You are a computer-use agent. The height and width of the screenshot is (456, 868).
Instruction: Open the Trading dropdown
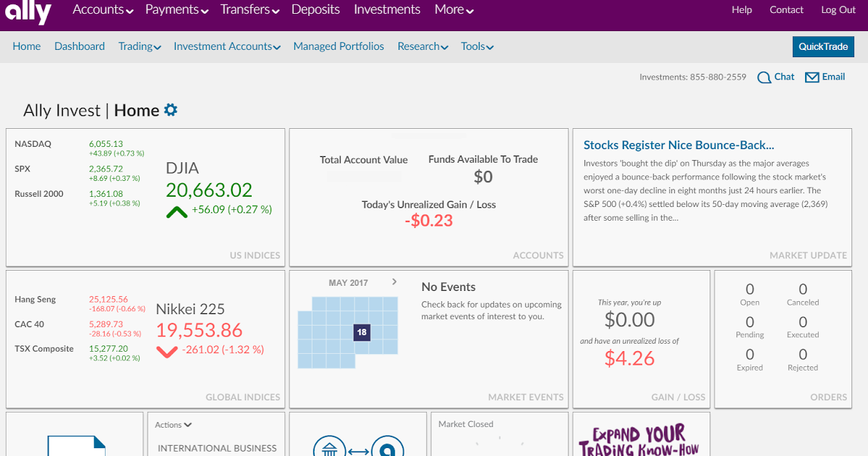pos(140,46)
